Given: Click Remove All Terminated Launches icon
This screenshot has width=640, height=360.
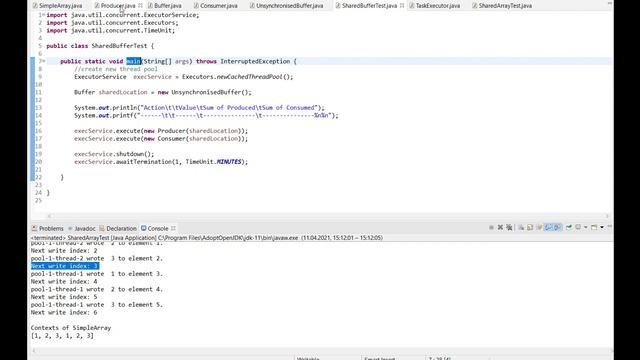Looking at the screenshot, I should [509, 227].
